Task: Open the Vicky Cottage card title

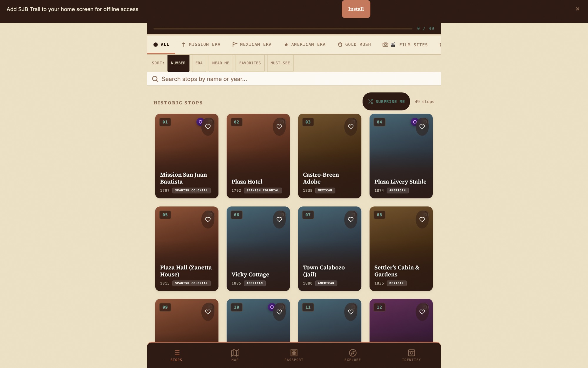Action: pyautogui.click(x=250, y=274)
